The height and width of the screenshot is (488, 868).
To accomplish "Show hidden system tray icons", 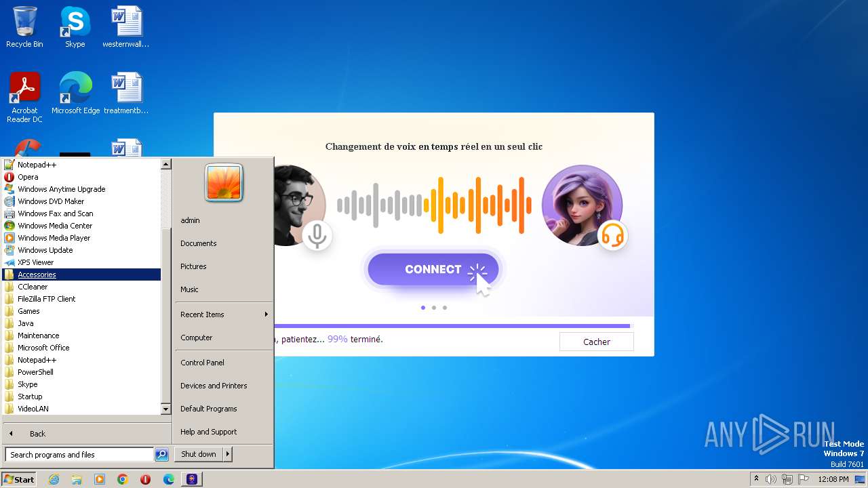I will tap(756, 479).
